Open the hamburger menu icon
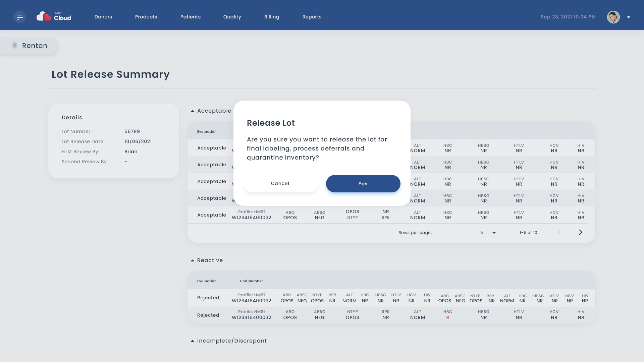Viewport: 644px width, 362px height. (20, 17)
